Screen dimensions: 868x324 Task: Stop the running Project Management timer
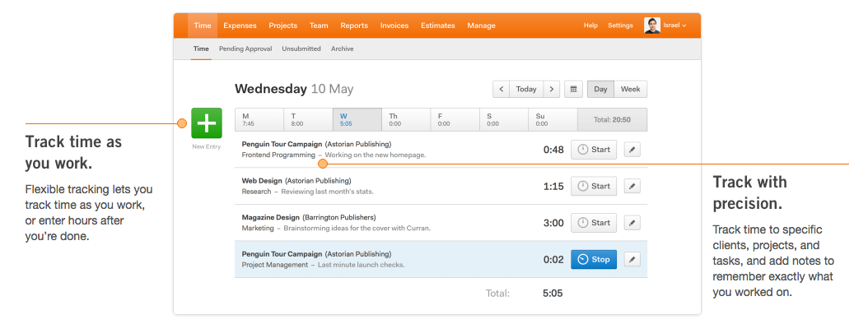594,259
